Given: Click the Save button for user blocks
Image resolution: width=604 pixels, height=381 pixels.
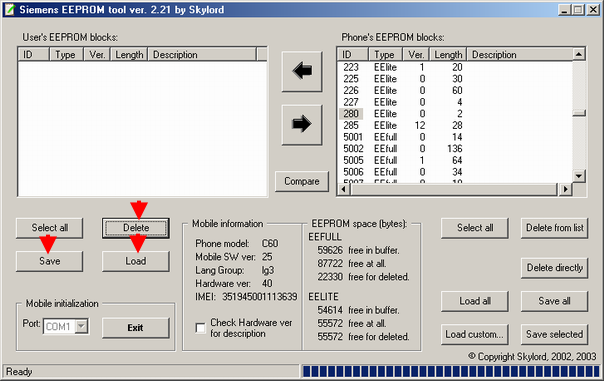Looking at the screenshot, I should coord(49,261).
